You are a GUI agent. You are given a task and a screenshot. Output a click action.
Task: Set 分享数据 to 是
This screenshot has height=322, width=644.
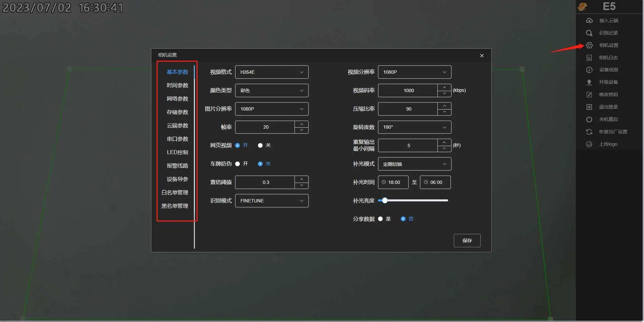380,218
